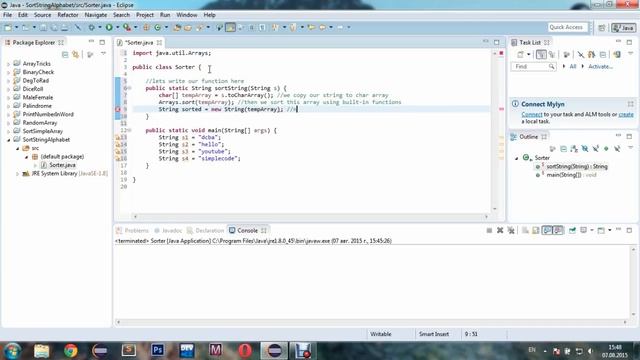
Task: Click the New Java Class green C icon
Action: [x=158, y=27]
